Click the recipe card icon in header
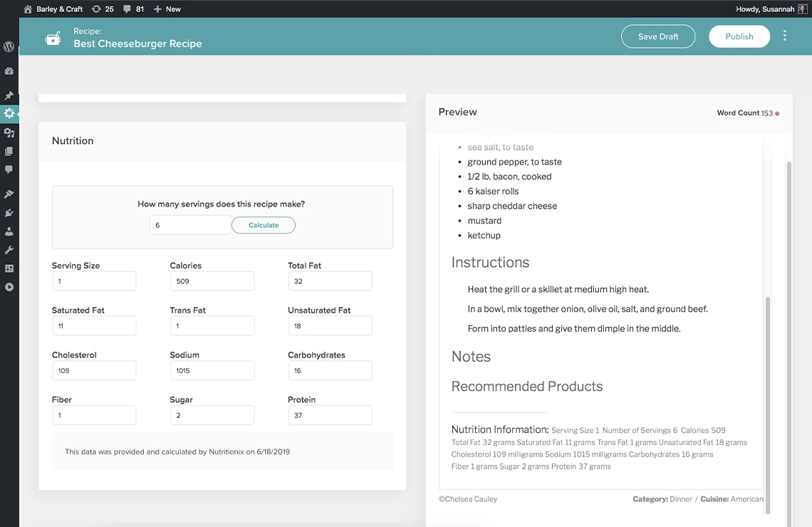The height and width of the screenshot is (527, 812). (x=53, y=38)
